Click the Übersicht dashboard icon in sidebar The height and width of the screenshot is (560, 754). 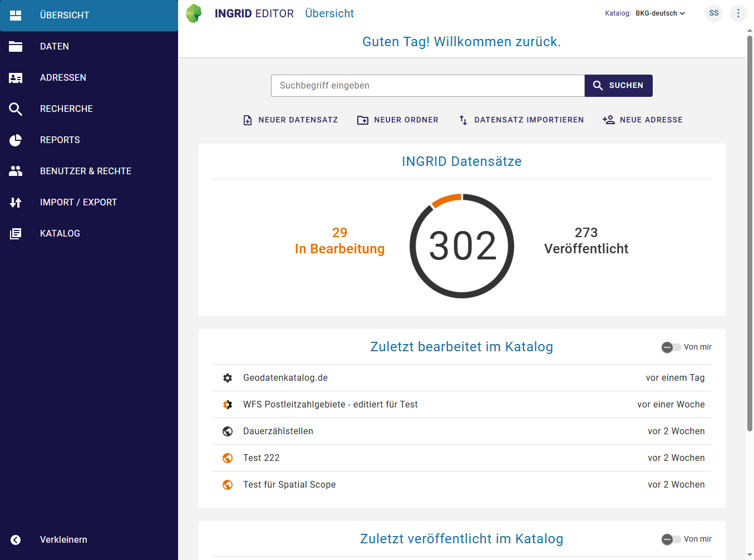[x=16, y=16]
